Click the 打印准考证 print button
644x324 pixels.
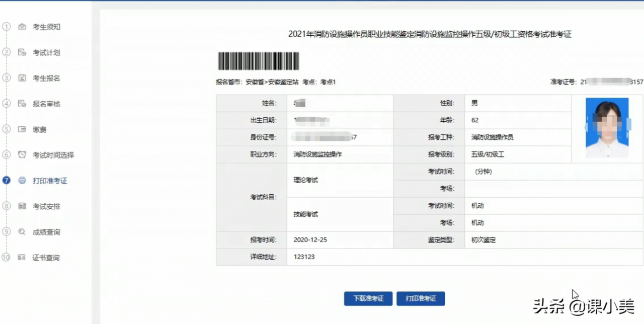tap(421, 298)
